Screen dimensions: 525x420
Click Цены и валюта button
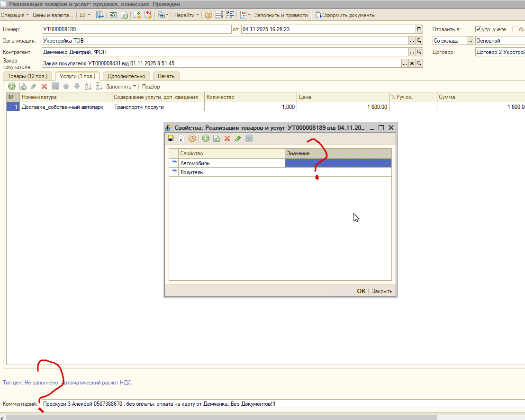point(53,15)
